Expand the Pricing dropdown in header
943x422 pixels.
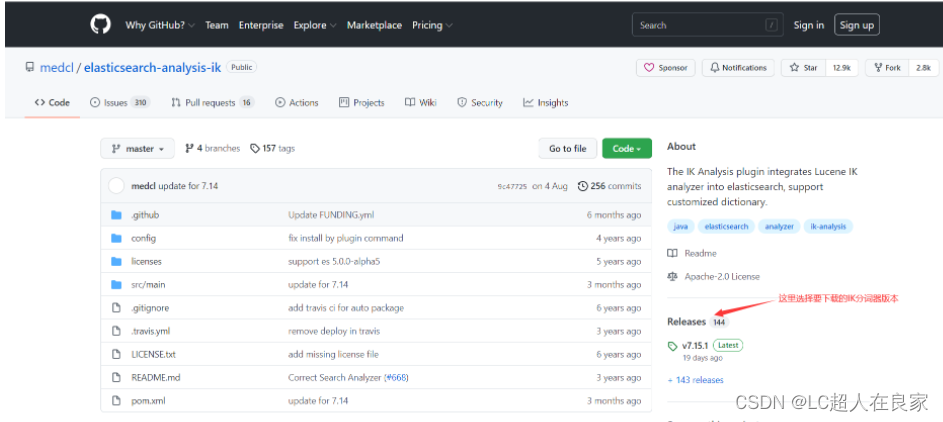click(x=432, y=25)
